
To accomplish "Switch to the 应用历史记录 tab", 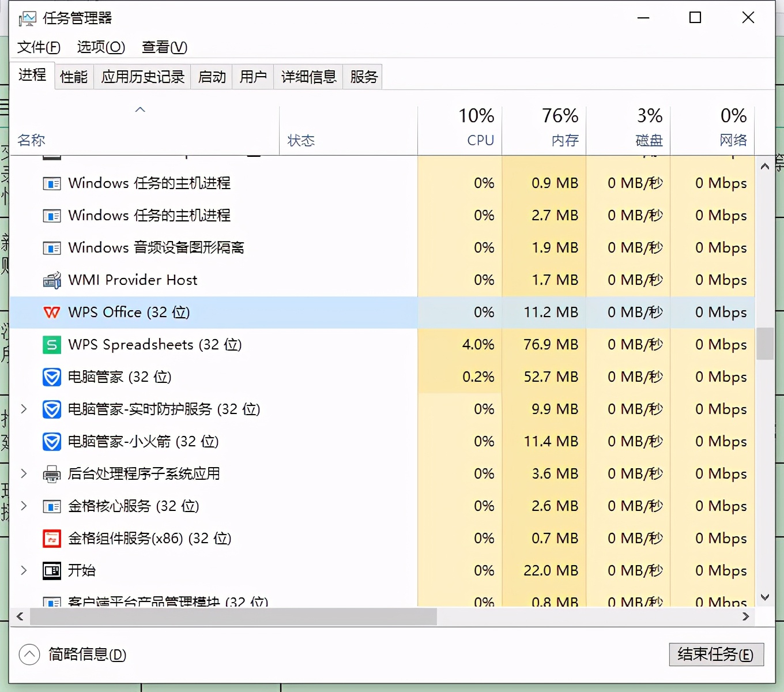I will [142, 77].
